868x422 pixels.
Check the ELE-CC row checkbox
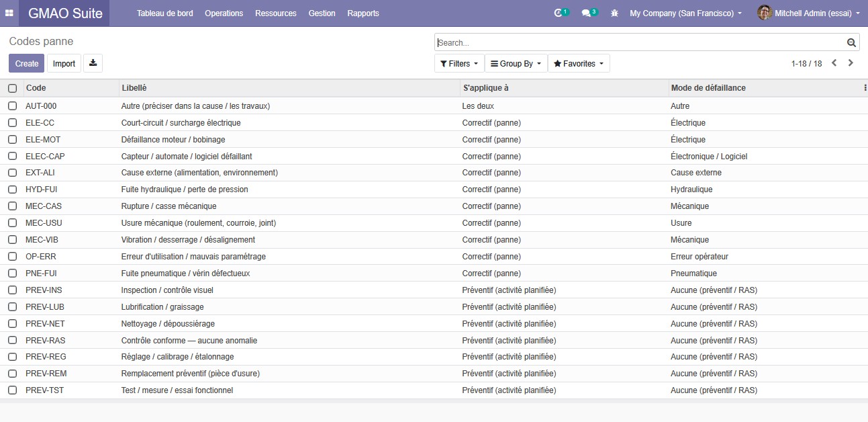click(x=12, y=123)
